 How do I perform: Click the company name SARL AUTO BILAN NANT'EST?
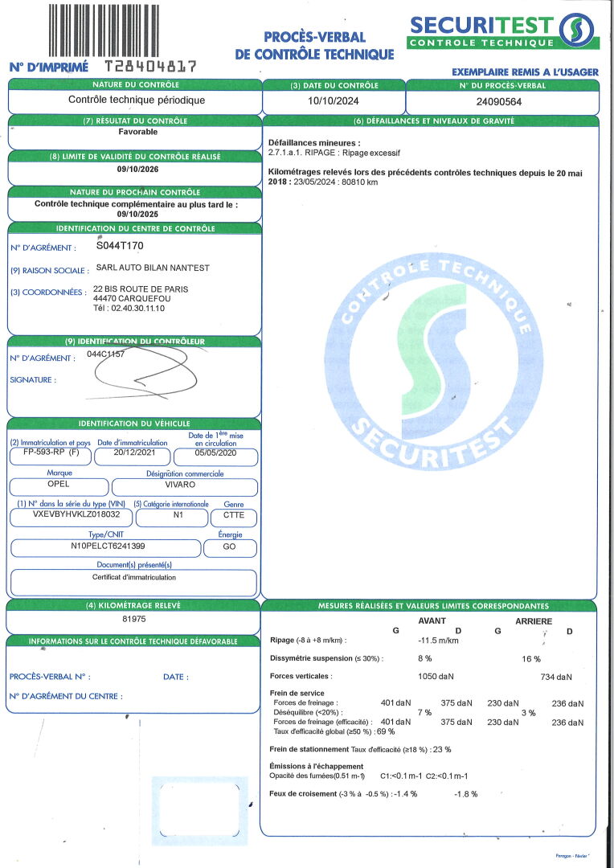[153, 268]
